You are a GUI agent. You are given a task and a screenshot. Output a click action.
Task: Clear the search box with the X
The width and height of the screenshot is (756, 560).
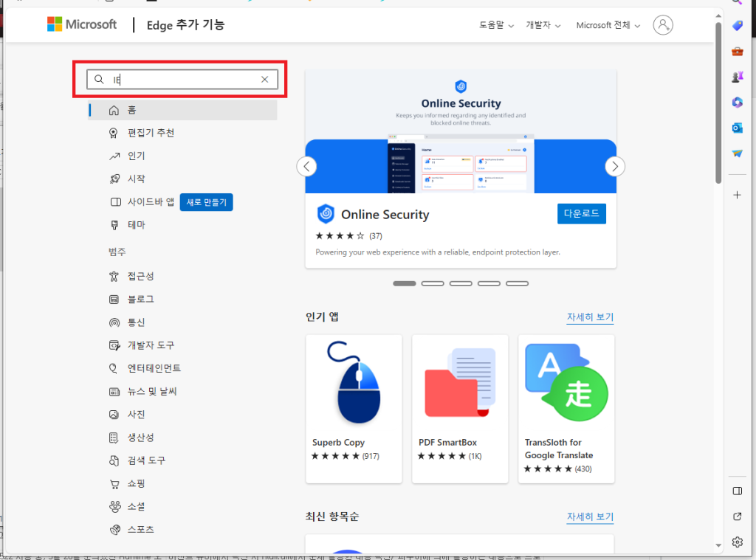265,80
